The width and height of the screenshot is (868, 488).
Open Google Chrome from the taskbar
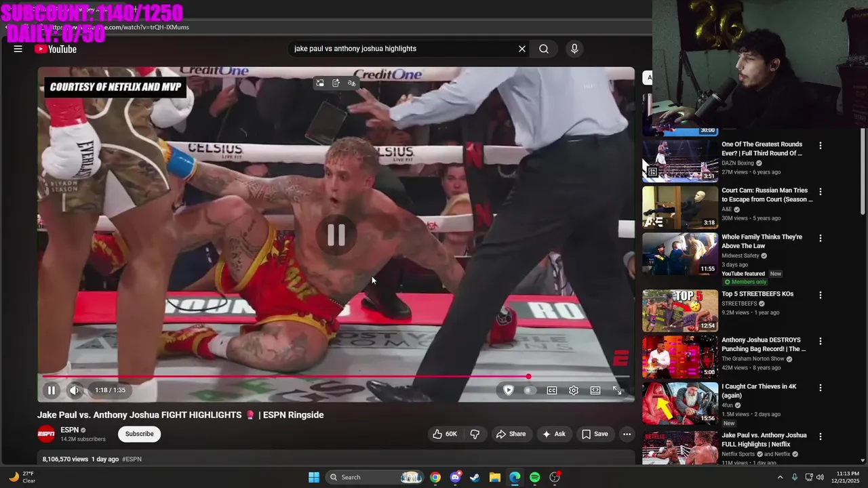pyautogui.click(x=435, y=477)
